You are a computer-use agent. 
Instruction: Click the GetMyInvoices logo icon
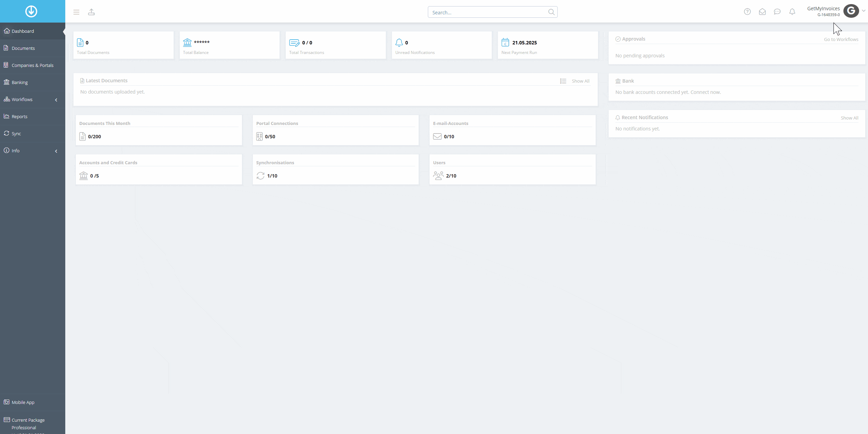[x=31, y=11]
